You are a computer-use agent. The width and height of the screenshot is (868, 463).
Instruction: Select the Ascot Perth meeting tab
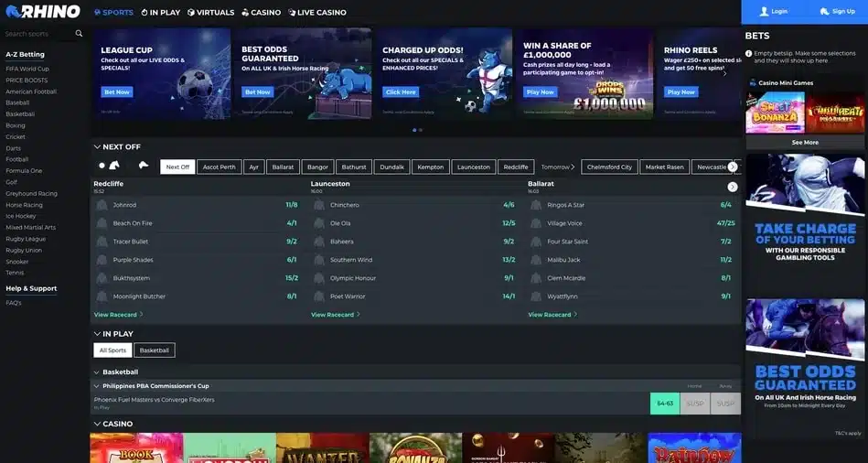point(220,167)
